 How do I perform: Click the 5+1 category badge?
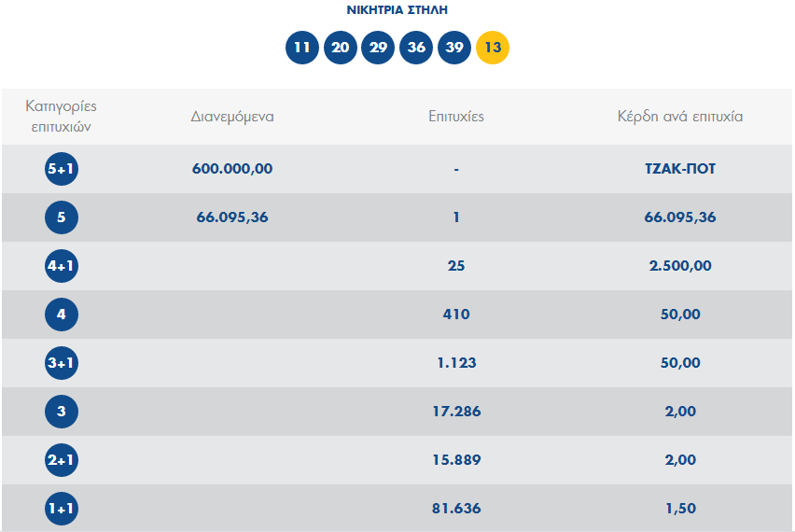[62, 169]
